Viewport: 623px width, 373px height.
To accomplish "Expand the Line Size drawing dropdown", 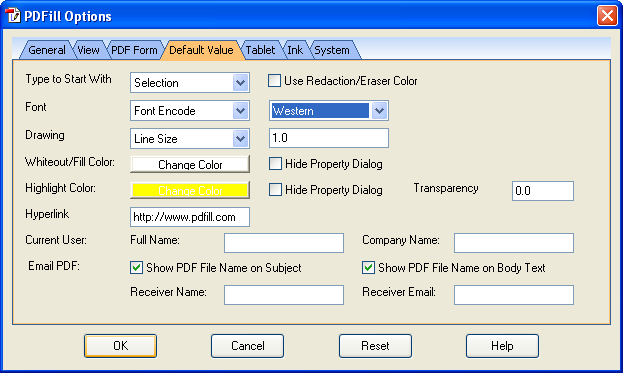I will [190, 139].
